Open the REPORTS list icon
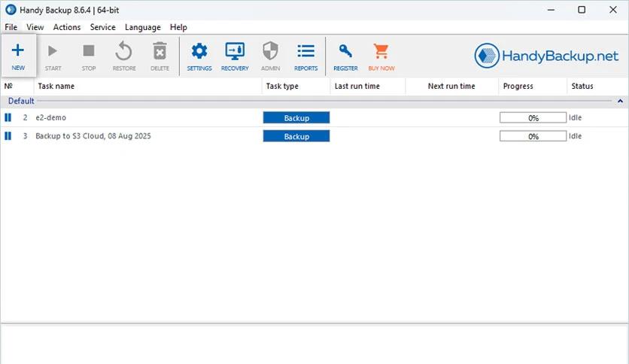The height and width of the screenshot is (364, 629). pos(305,51)
